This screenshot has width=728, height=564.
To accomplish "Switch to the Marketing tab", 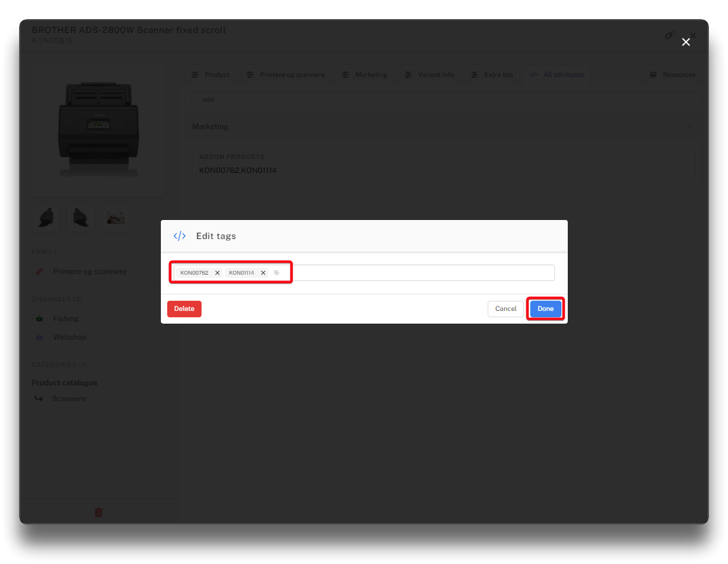I will 364,74.
